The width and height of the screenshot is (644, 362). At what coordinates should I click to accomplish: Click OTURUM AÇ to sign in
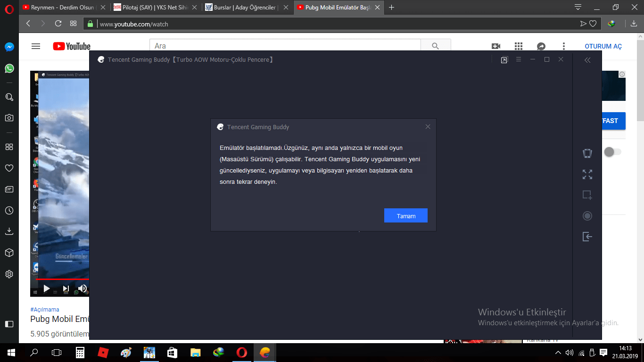(603, 46)
